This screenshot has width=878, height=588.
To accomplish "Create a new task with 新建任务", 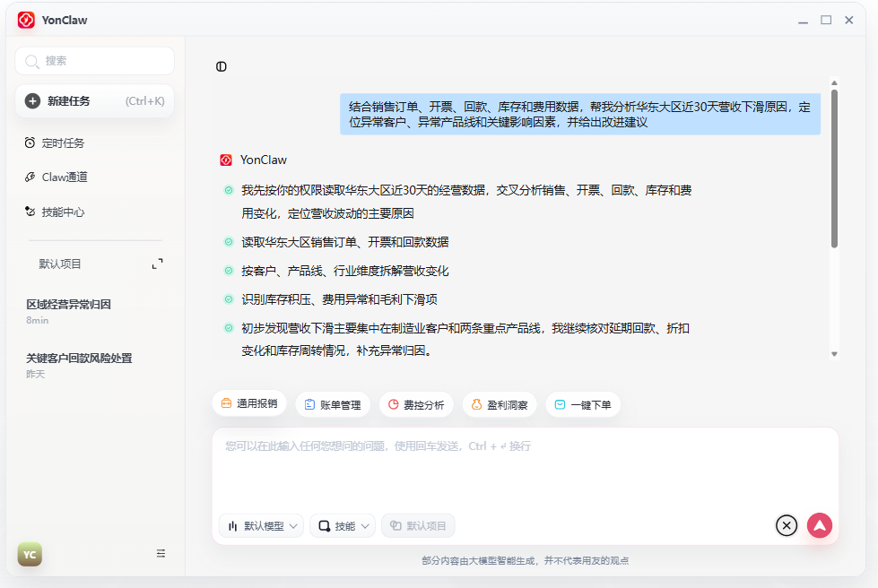I will pos(95,101).
